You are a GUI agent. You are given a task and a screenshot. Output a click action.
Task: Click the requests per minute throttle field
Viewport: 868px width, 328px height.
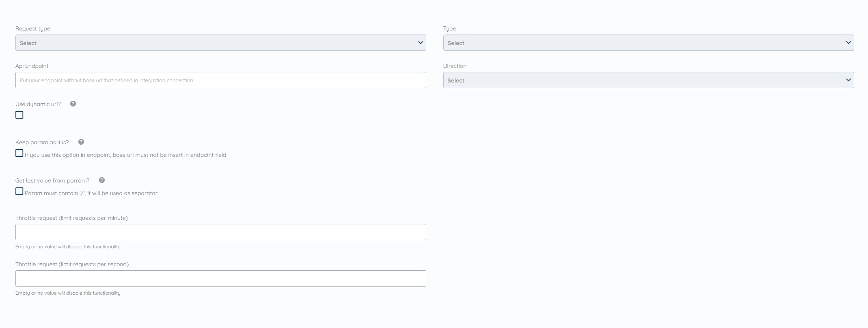221,232
